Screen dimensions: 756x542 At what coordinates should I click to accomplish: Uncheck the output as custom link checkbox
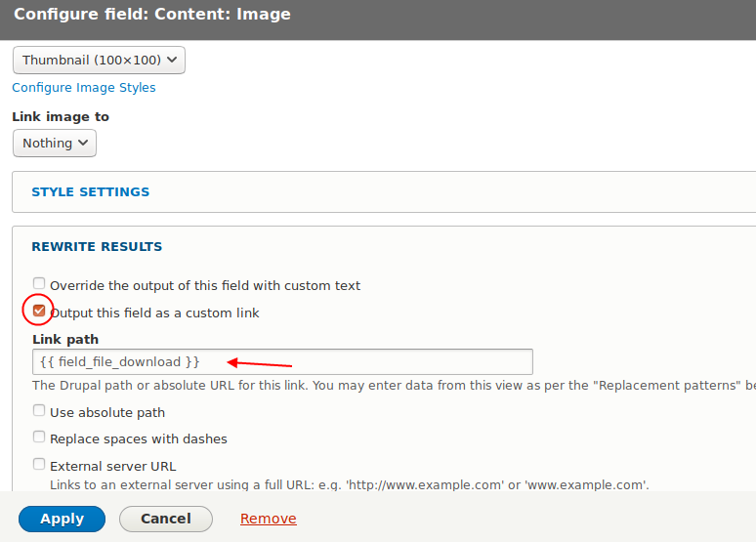point(39,312)
